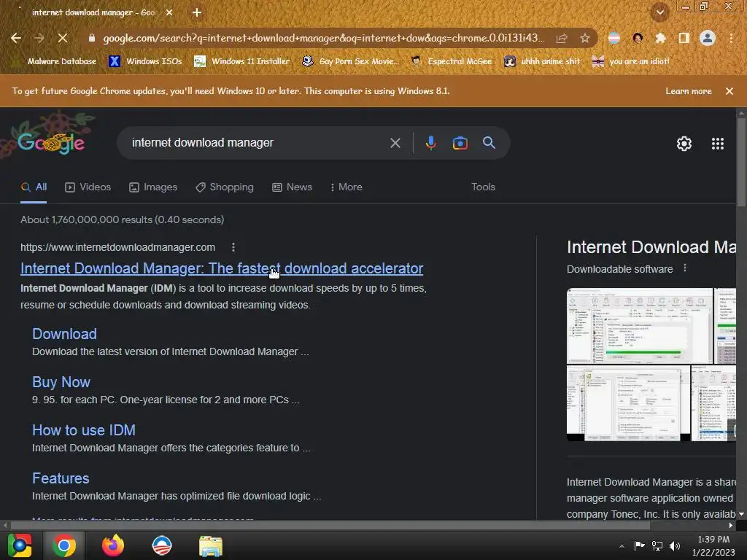747x560 pixels.
Task: Search by image with the camera icon
Action: point(460,143)
